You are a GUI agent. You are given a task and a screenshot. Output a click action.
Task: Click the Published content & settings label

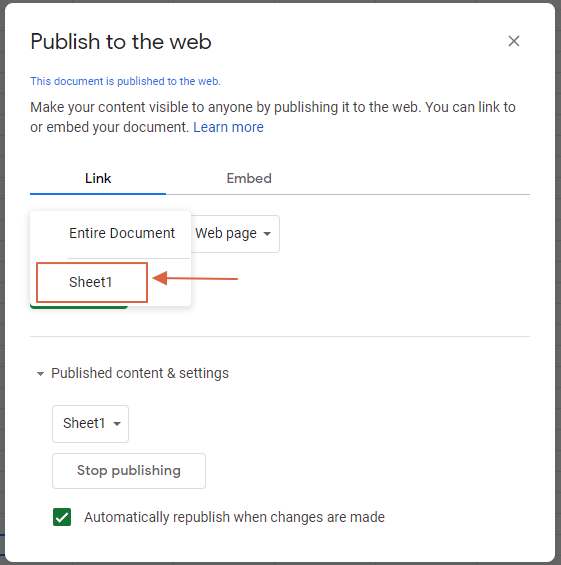pos(140,373)
